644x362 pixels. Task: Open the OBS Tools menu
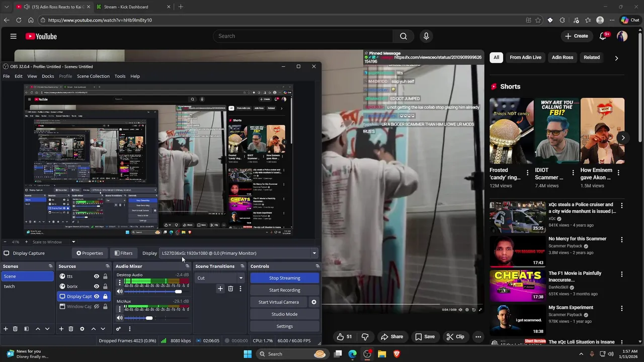[x=120, y=76]
